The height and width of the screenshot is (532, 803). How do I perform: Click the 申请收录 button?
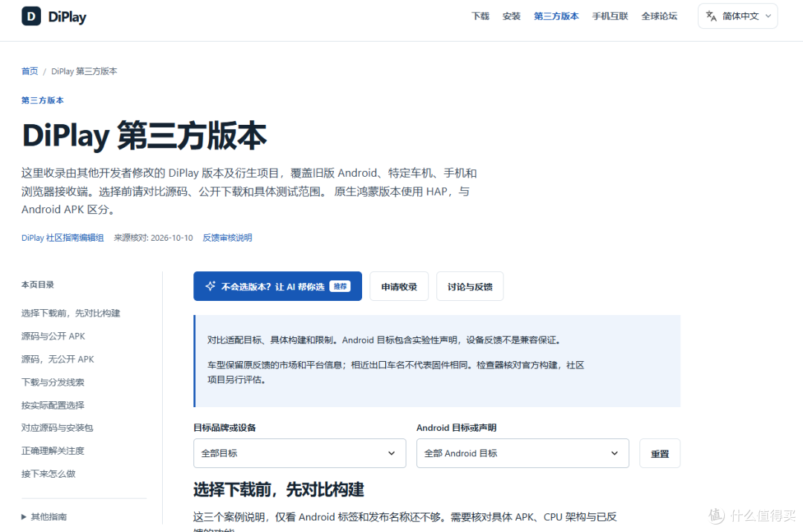399,287
